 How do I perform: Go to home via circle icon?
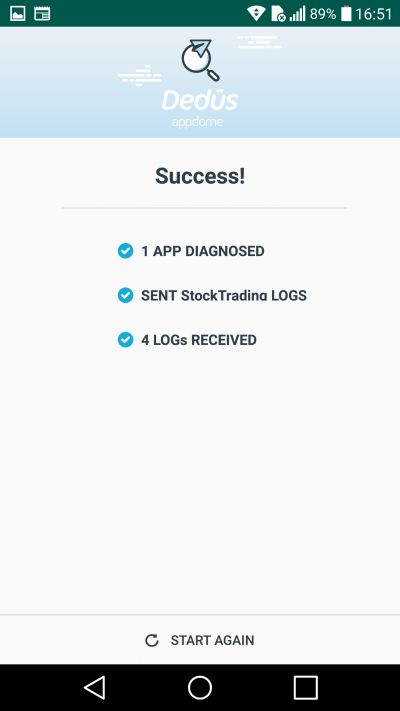pos(200,688)
